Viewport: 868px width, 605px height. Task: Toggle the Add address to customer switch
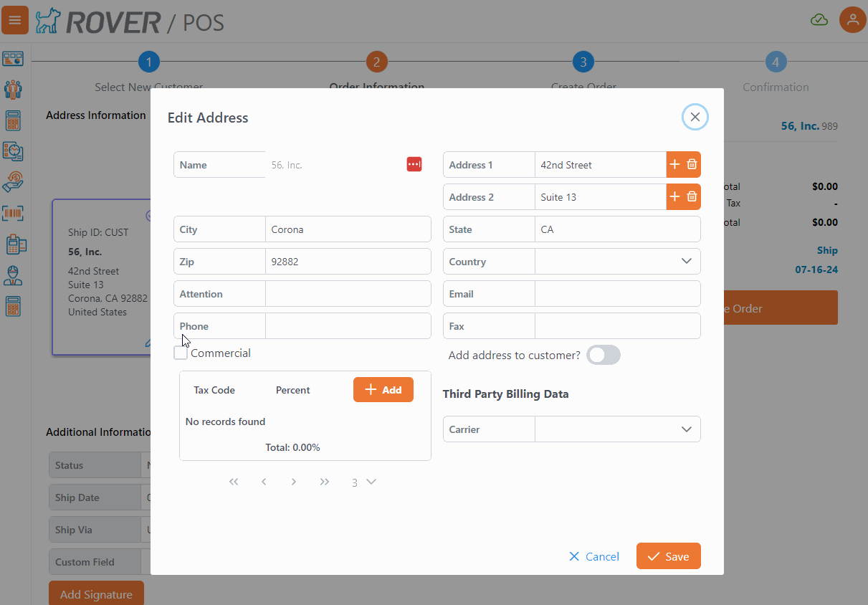point(603,355)
